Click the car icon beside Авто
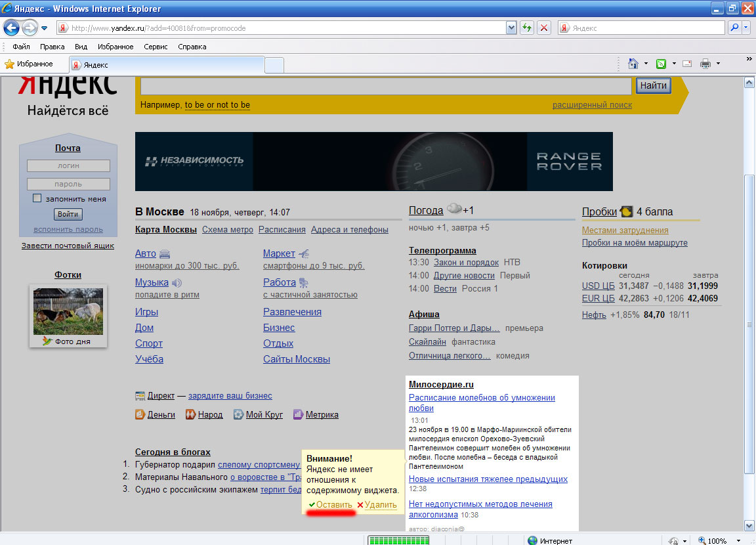 click(x=165, y=253)
